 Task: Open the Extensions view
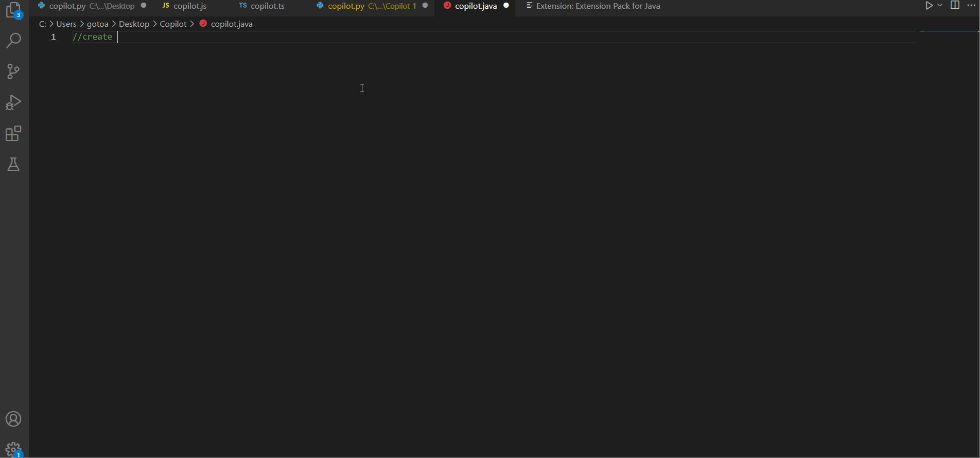[14, 133]
